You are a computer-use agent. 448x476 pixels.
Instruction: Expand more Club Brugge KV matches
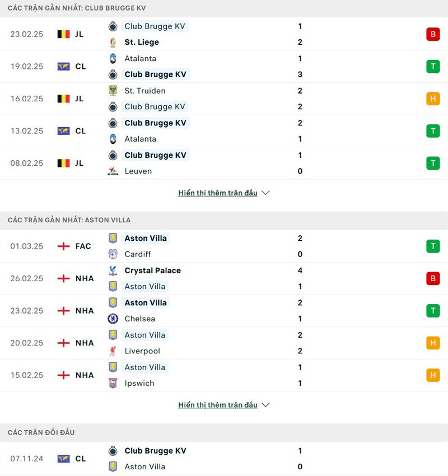pyautogui.click(x=217, y=193)
